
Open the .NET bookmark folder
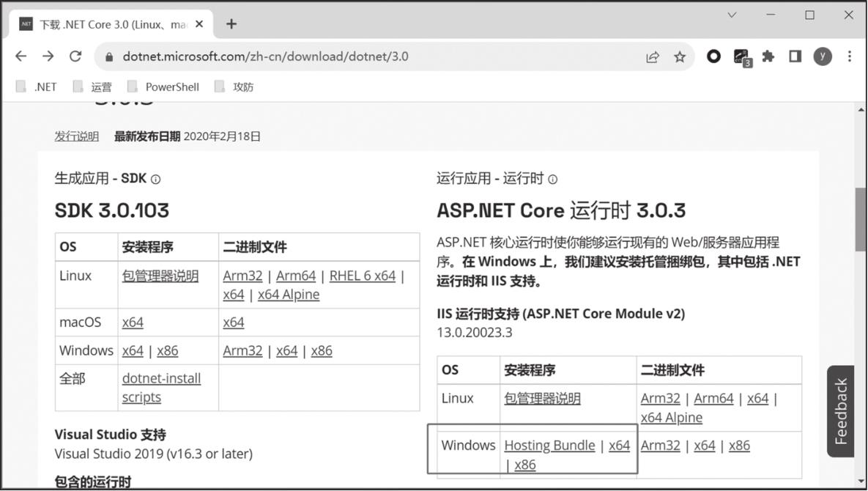(x=37, y=87)
